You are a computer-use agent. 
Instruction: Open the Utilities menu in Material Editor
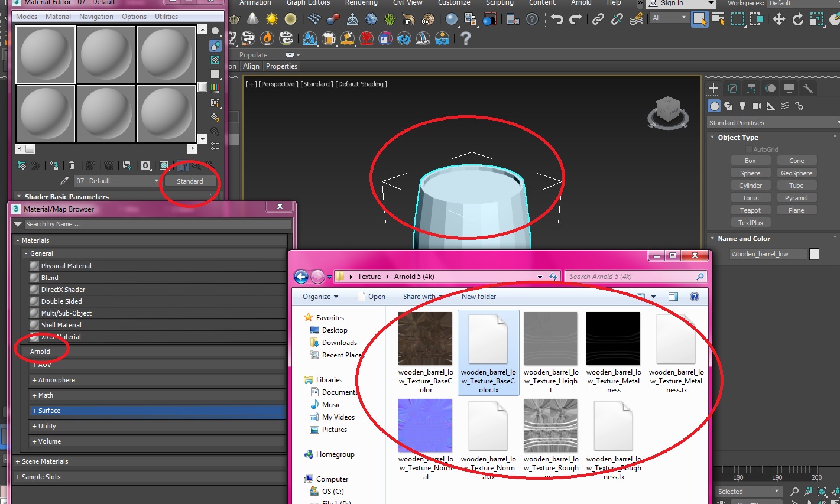166,17
